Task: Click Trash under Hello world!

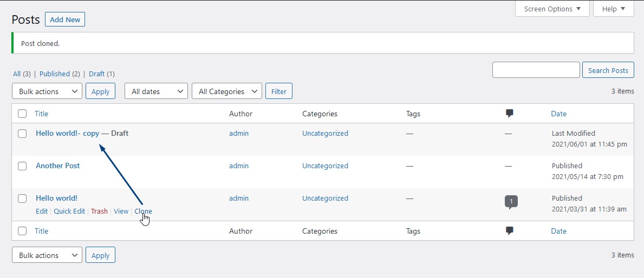Action: 100,211
